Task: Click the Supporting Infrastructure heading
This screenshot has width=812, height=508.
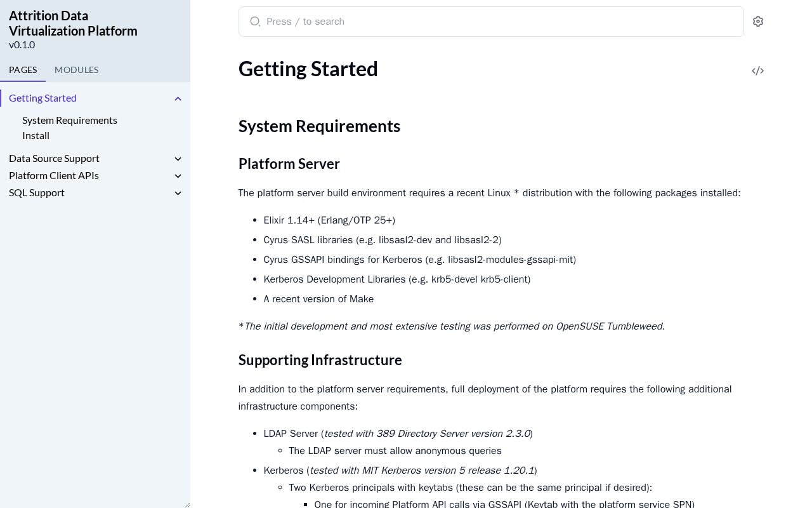Action: click(320, 360)
